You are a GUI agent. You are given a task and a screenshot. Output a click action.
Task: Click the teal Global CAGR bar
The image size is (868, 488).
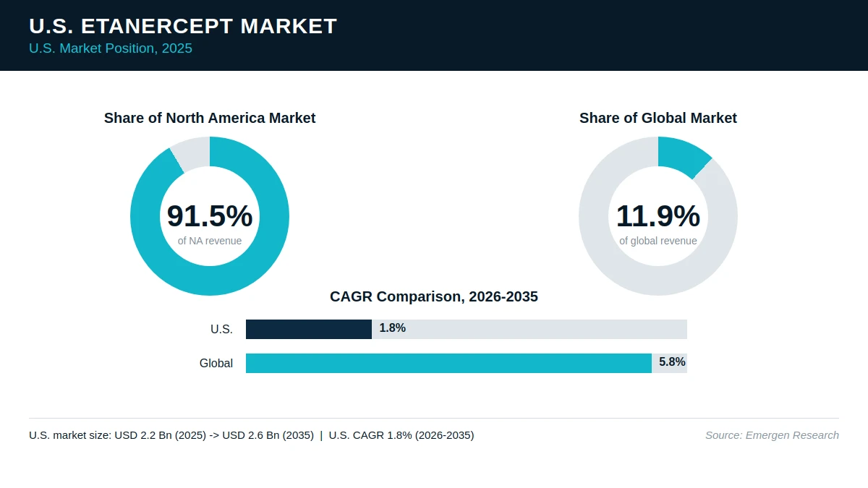(448, 363)
